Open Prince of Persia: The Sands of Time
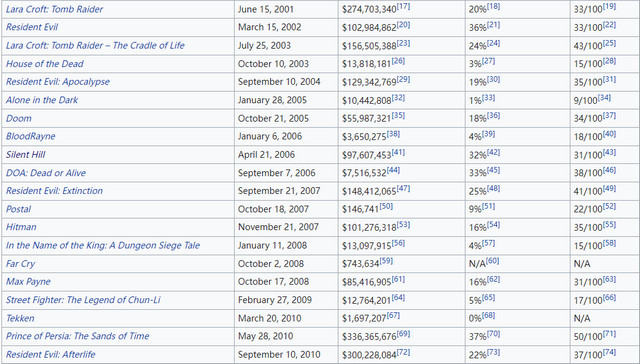Image resolution: width=640 pixels, height=364 pixels. coord(78,336)
